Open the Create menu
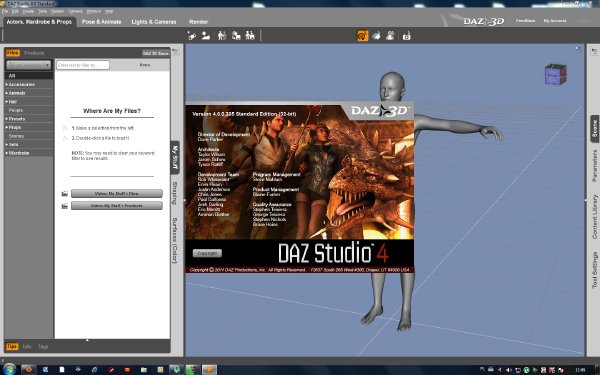 click(x=28, y=11)
